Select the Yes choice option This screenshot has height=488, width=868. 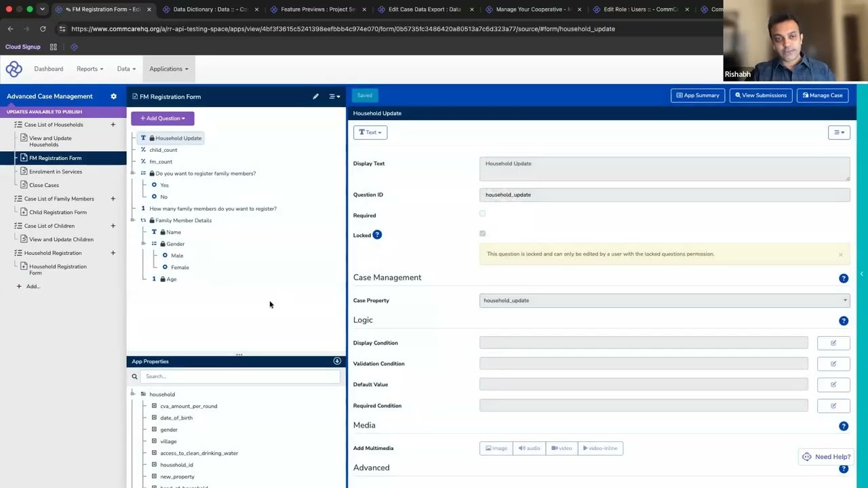coord(164,185)
